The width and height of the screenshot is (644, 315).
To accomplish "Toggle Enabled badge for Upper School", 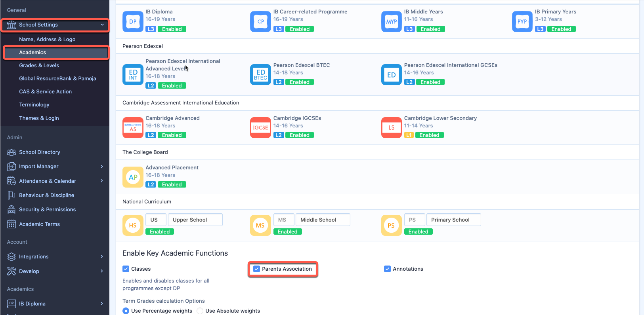I will (160, 232).
